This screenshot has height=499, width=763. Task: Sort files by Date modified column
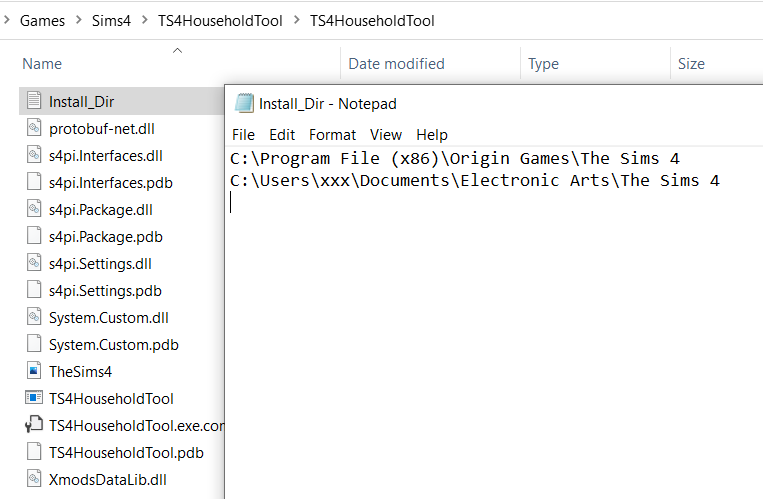pos(397,64)
